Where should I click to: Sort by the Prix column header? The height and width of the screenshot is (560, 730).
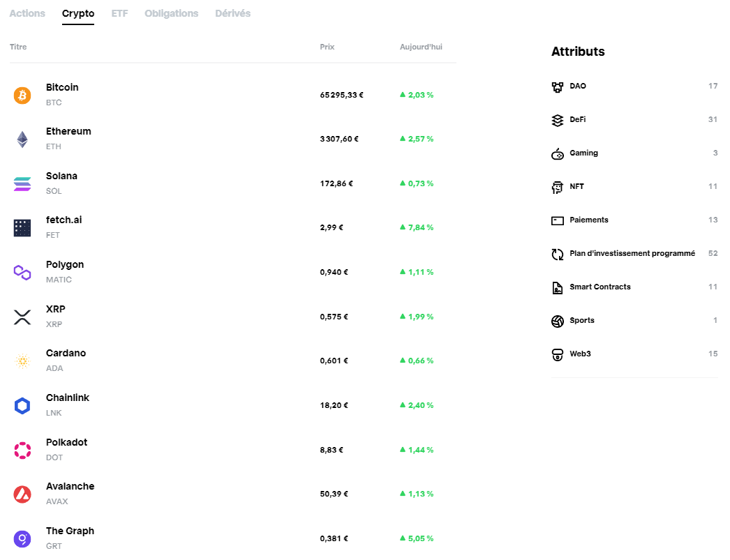coord(327,47)
